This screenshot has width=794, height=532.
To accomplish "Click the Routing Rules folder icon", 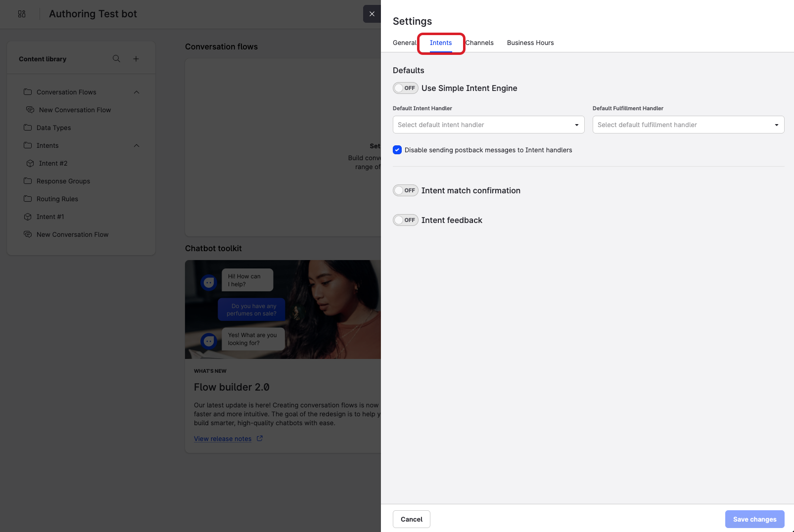I will pyautogui.click(x=28, y=199).
